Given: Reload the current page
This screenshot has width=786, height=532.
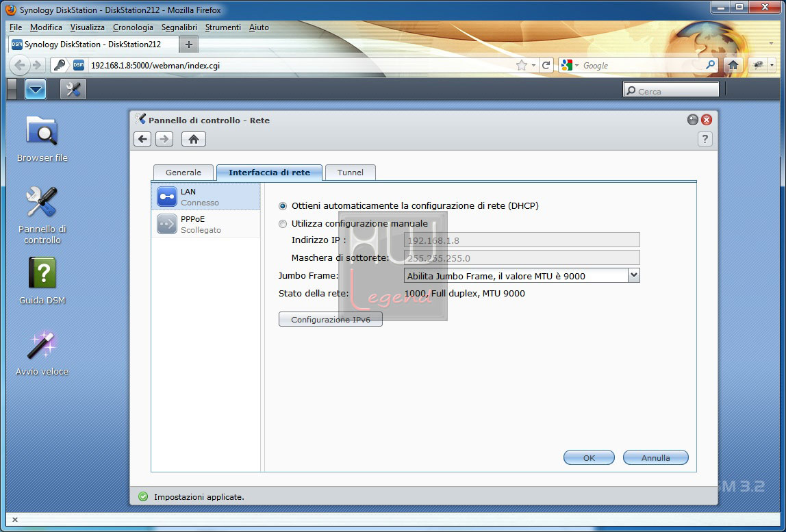Looking at the screenshot, I should [546, 65].
